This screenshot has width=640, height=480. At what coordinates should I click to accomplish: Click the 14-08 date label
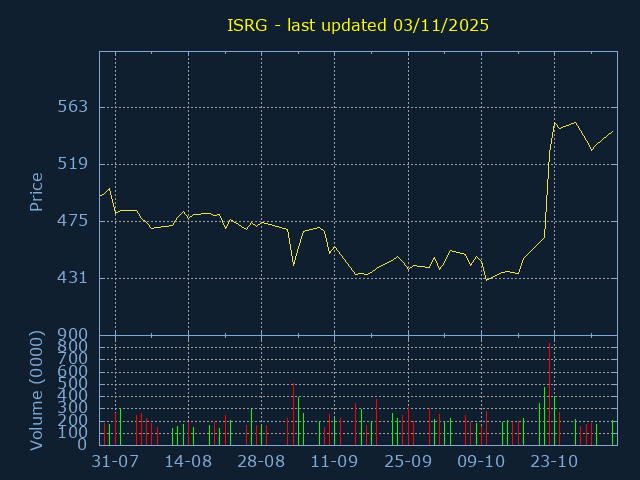coord(188,462)
